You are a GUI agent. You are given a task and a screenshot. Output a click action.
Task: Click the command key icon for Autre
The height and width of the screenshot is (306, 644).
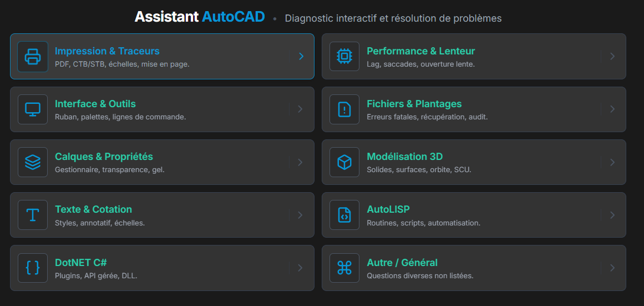coord(344,268)
